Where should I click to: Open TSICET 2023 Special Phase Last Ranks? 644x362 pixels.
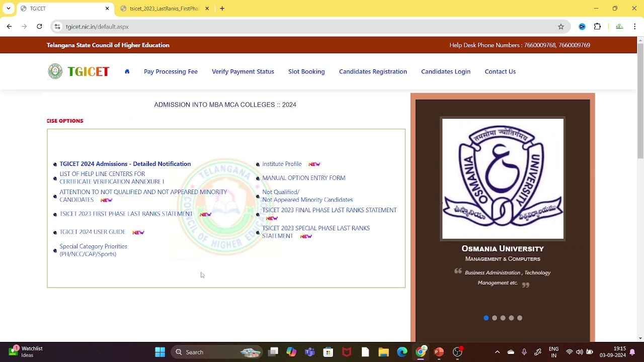316,232
